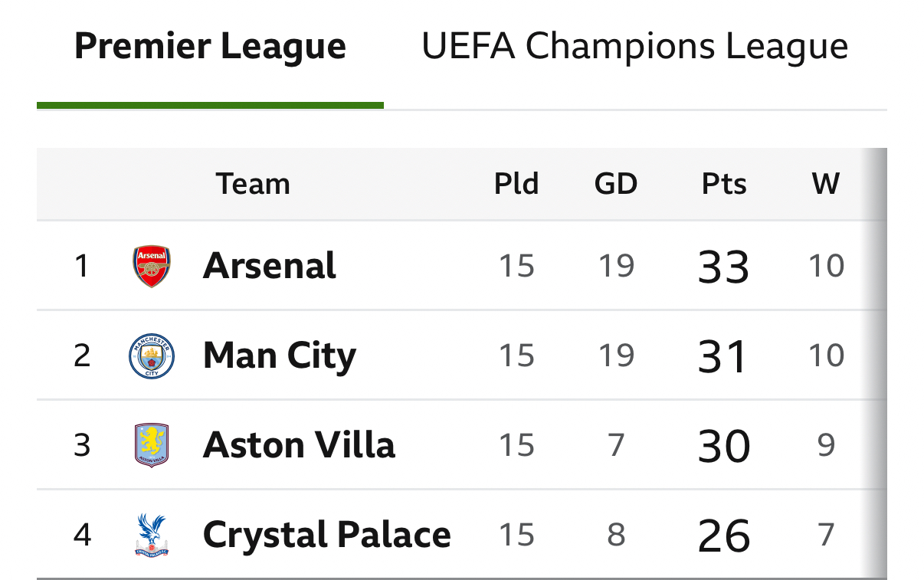Click position number 1 in the table

[82, 266]
